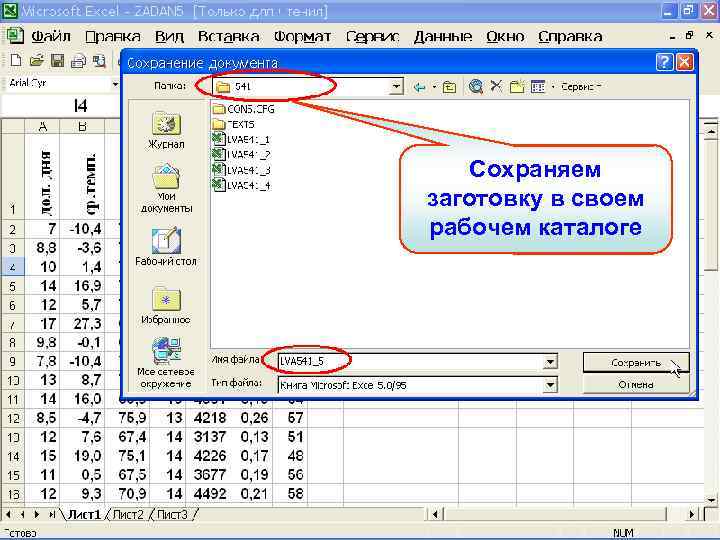Click the first sheet navigation arrow

(8, 515)
